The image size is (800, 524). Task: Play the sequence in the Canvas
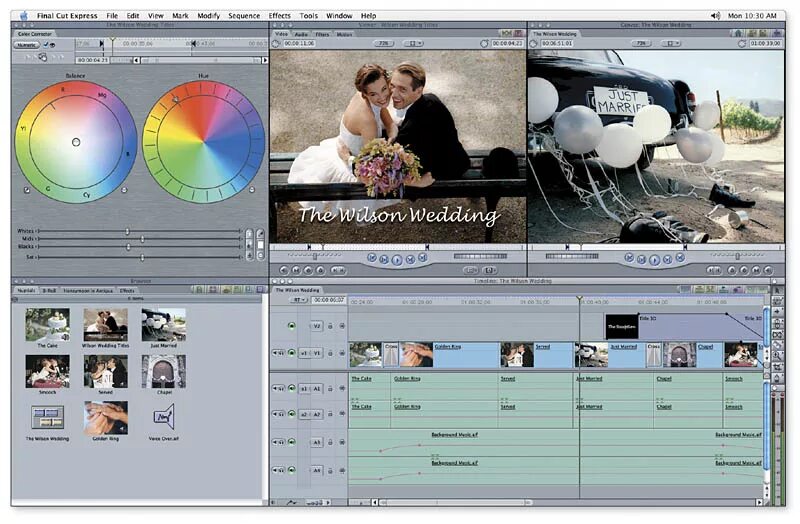pos(655,260)
